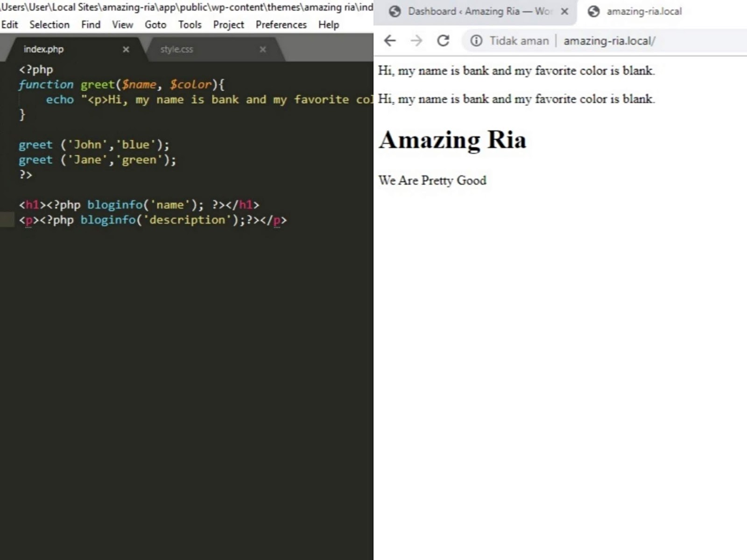This screenshot has height=560, width=747.
Task: Click the 'We Are Pretty Good' text
Action: 432,180
